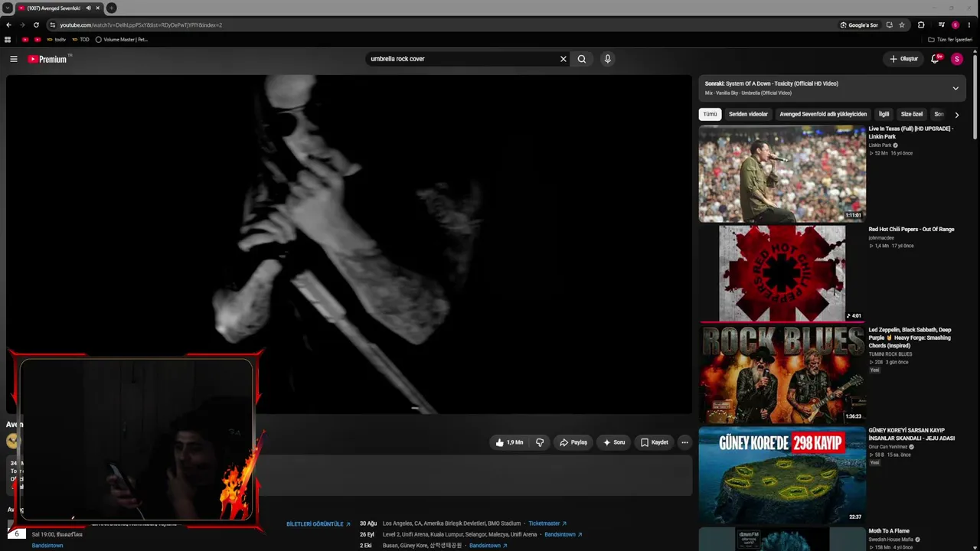Open the Linkin Park channel name

pos(880,145)
